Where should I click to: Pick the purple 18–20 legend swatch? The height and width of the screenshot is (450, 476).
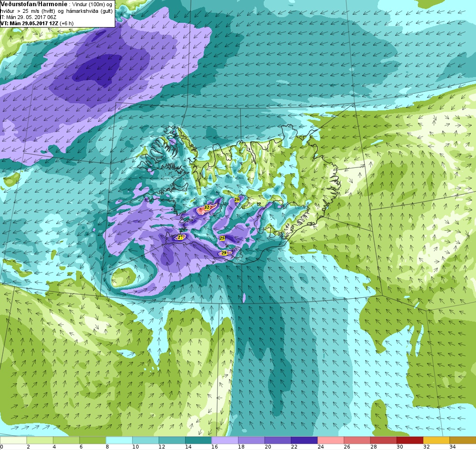coord(251,440)
